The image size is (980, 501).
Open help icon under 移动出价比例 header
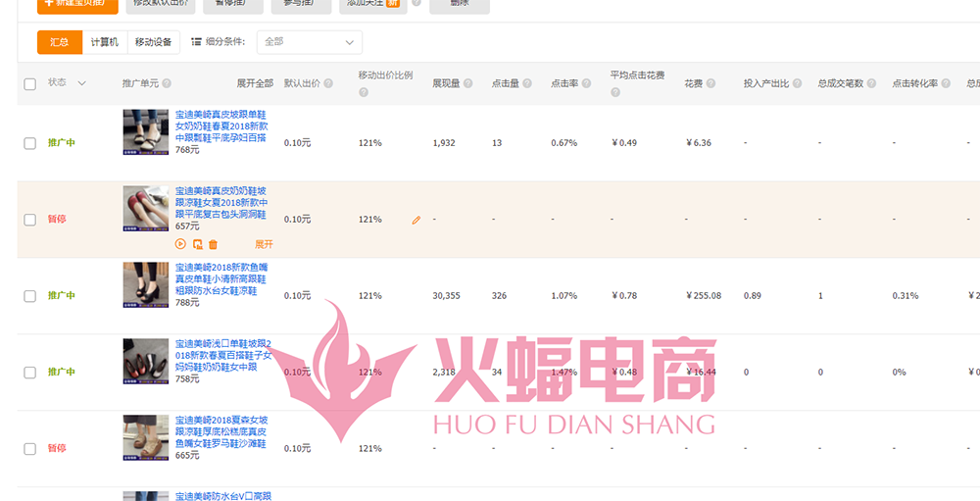(364, 92)
